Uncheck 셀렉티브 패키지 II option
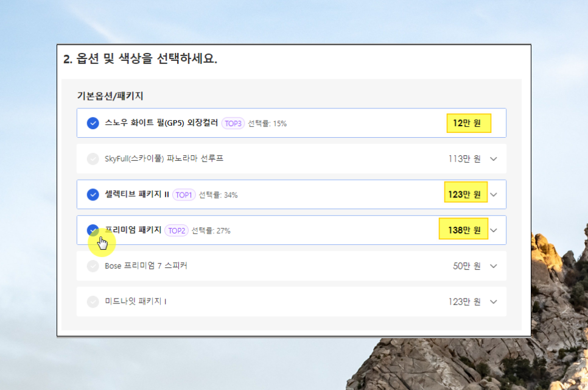Viewport: 588px width, 390px height. point(93,194)
